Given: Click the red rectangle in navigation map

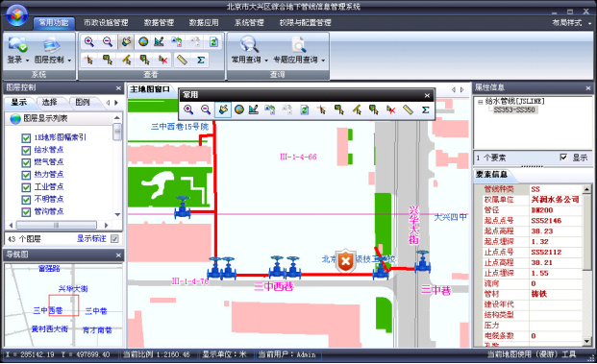Looking at the screenshot, I should click(x=63, y=305).
